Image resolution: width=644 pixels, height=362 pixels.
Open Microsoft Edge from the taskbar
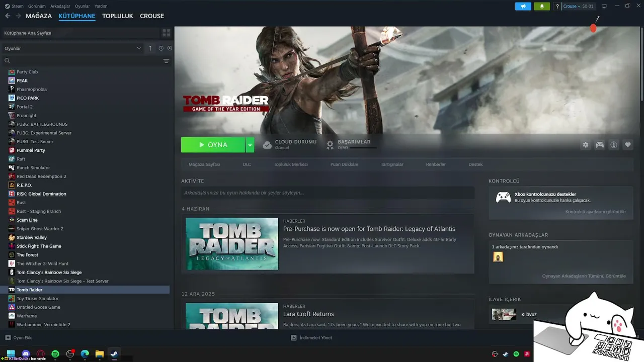[x=85, y=354]
